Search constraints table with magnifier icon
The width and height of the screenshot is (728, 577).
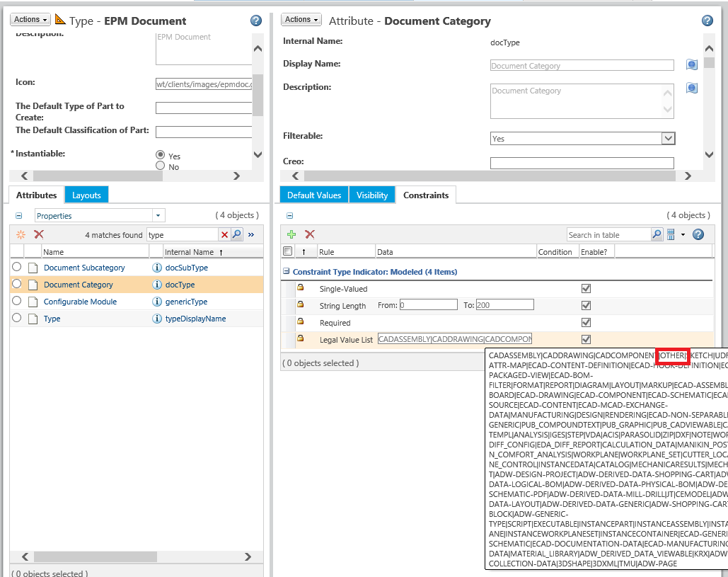tap(657, 234)
